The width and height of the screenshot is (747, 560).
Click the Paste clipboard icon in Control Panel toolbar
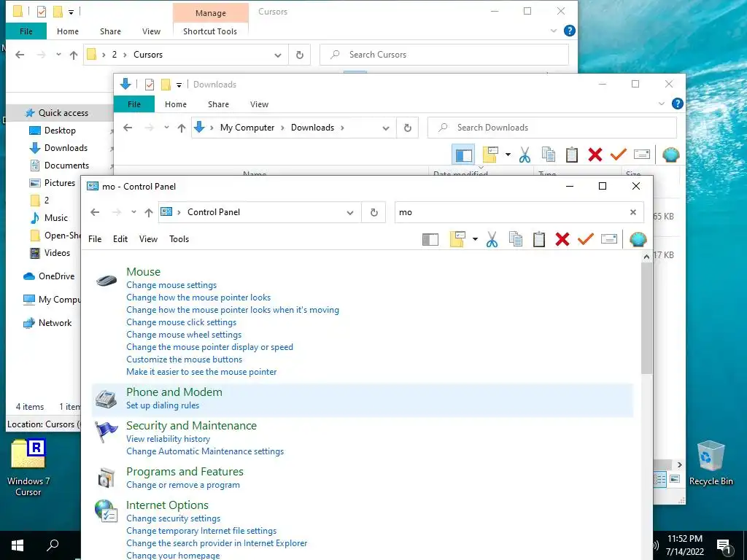pyautogui.click(x=539, y=239)
